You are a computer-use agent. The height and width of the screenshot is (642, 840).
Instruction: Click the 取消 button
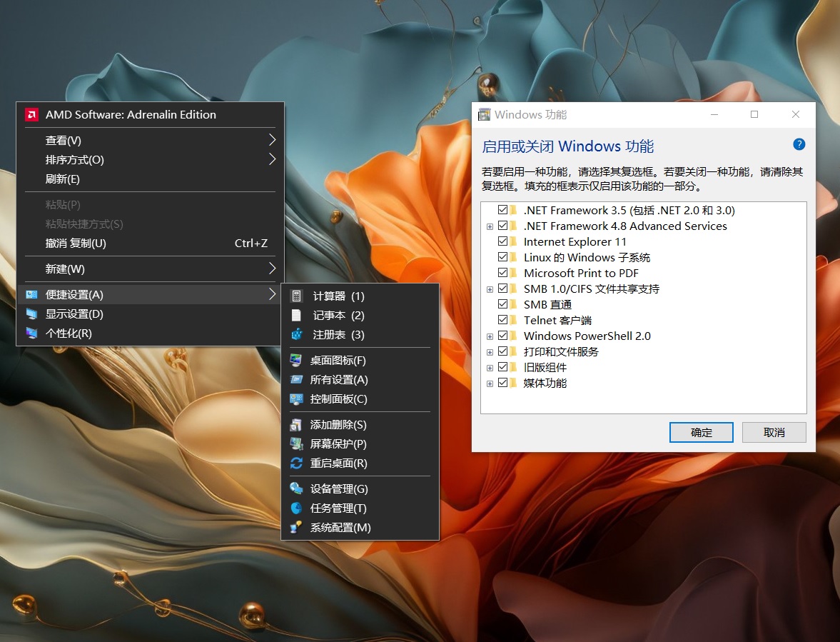(x=774, y=433)
